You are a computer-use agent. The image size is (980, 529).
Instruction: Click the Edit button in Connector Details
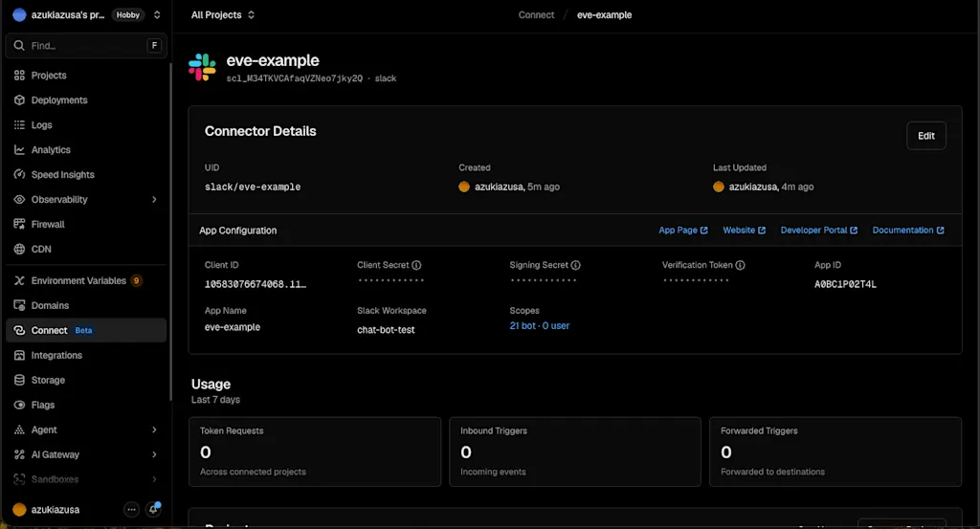pyautogui.click(x=925, y=136)
